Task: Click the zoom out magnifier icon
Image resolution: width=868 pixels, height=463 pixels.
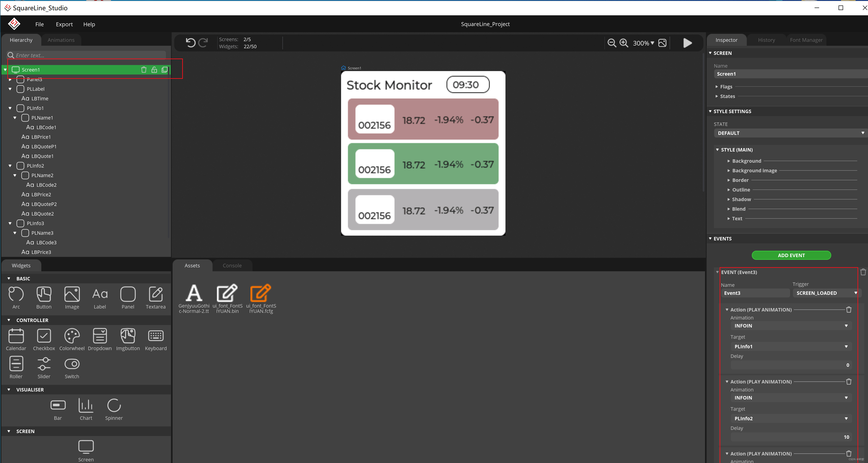Action: pos(612,43)
